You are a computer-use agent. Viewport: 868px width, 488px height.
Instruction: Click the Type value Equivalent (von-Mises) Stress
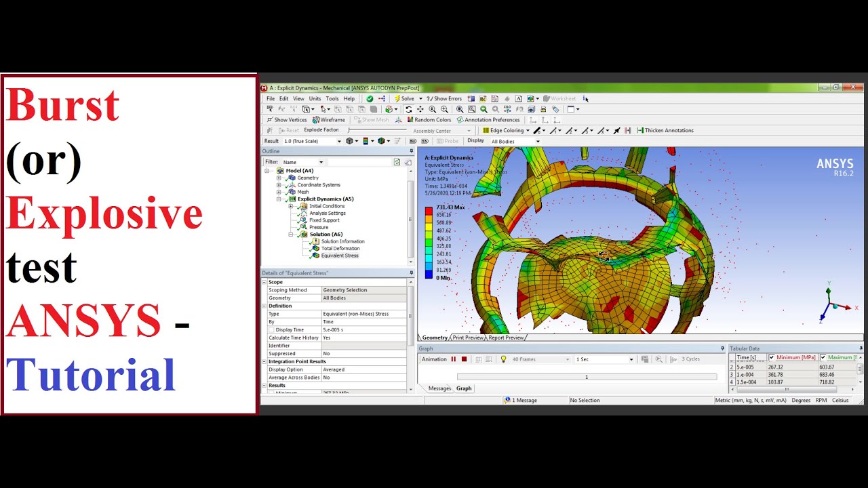(363, 314)
